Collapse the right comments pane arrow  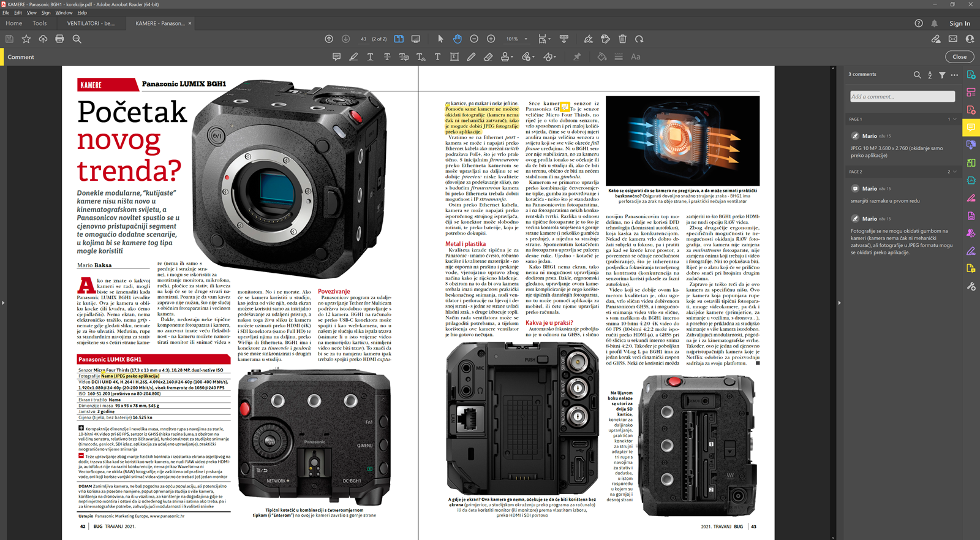[839, 303]
